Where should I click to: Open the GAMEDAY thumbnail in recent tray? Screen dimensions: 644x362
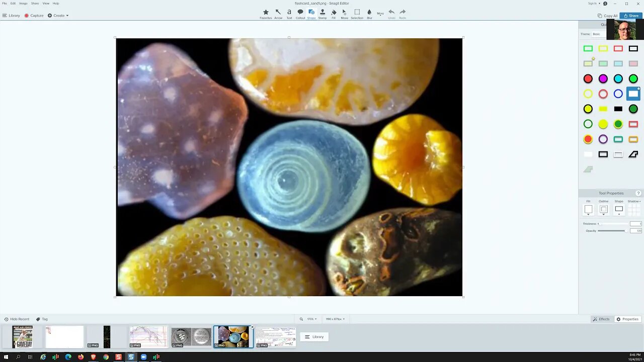tap(23, 337)
